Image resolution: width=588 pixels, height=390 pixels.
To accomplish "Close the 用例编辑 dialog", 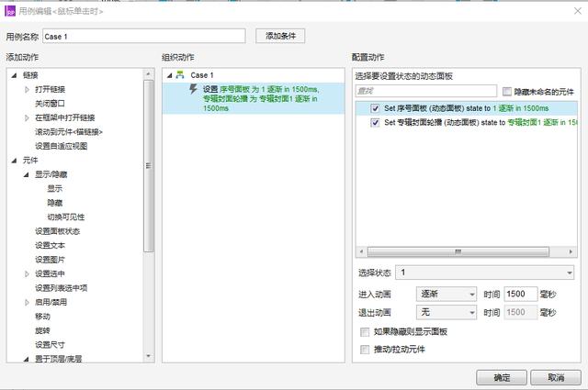I will click(578, 11).
